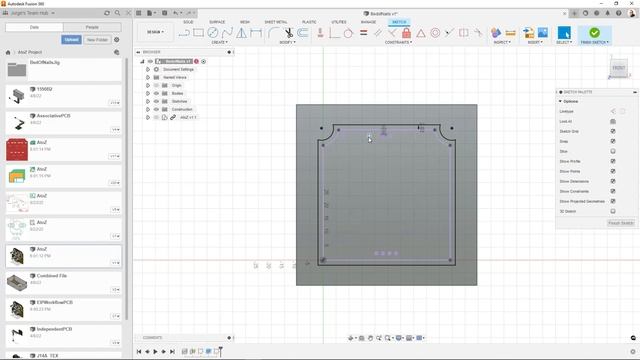Open the AssociativePCB file thumbnail
Image resolution: width=640 pixels, height=360 pixels.
(17, 122)
